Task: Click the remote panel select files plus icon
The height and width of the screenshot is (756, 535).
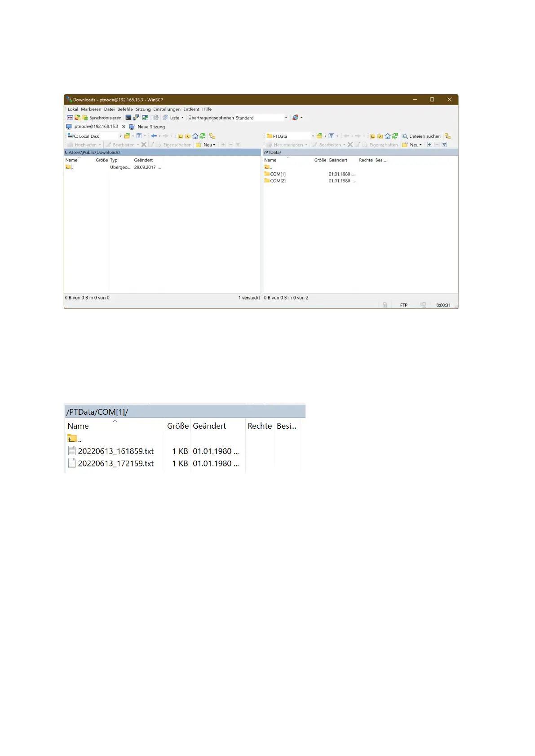Action: (429, 145)
